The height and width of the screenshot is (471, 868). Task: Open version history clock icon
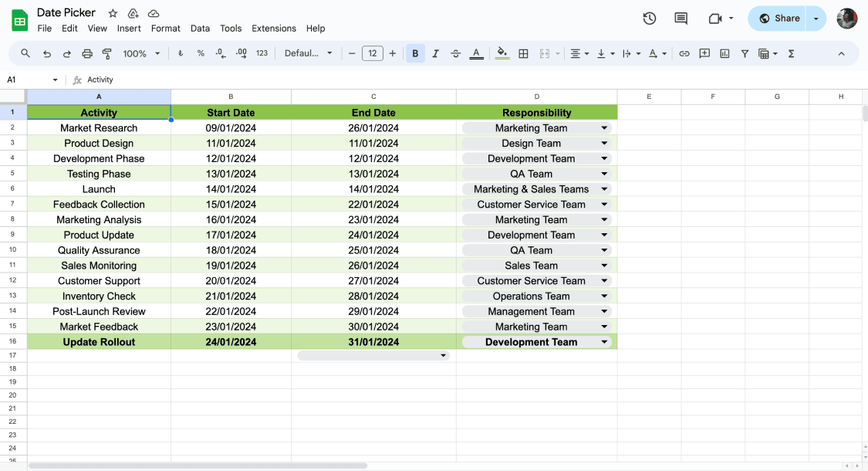[649, 19]
